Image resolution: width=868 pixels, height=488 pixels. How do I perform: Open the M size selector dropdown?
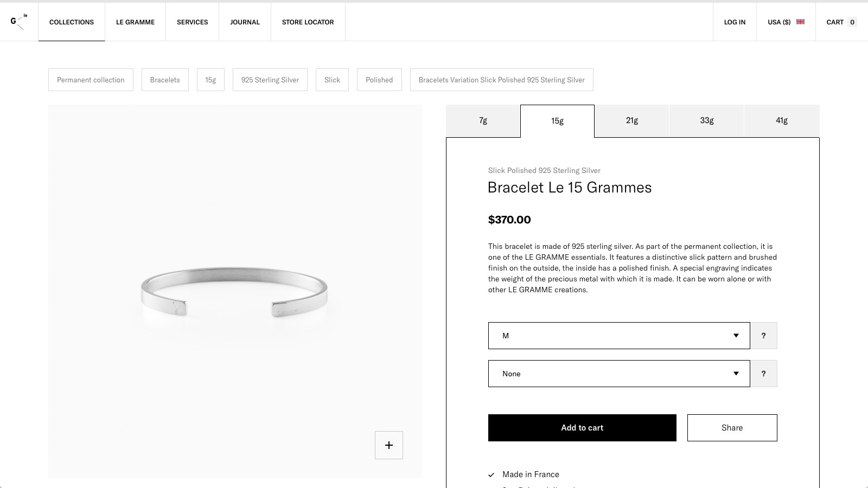click(x=618, y=335)
